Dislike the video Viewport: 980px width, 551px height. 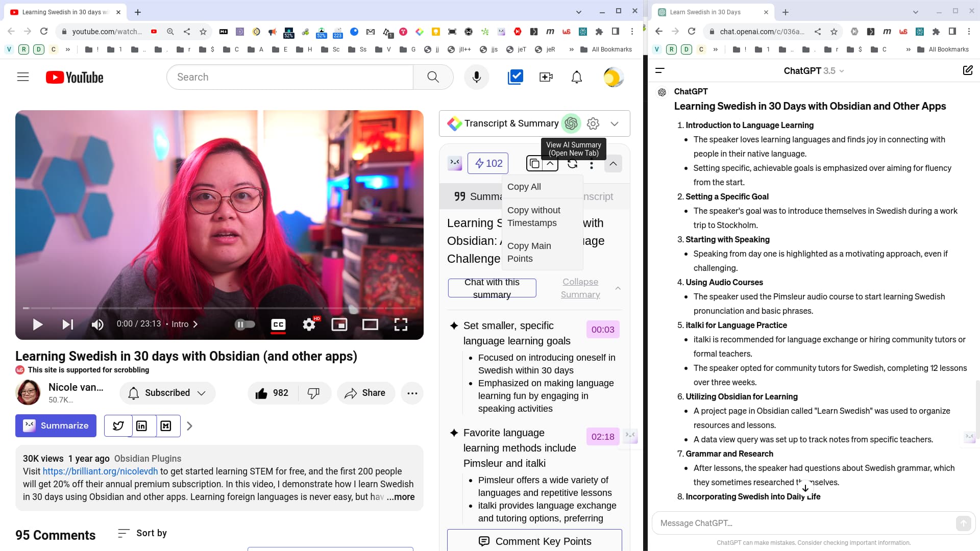(313, 393)
